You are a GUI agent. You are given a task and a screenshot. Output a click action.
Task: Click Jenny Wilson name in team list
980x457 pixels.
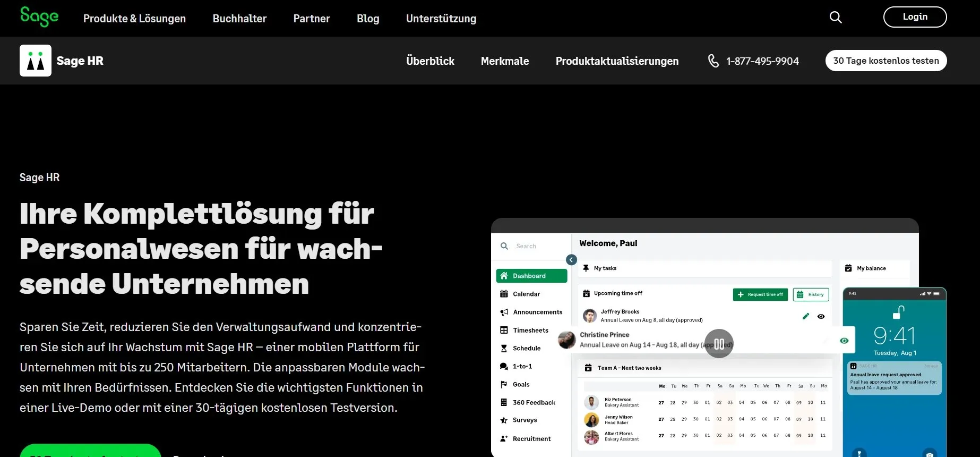(618, 417)
